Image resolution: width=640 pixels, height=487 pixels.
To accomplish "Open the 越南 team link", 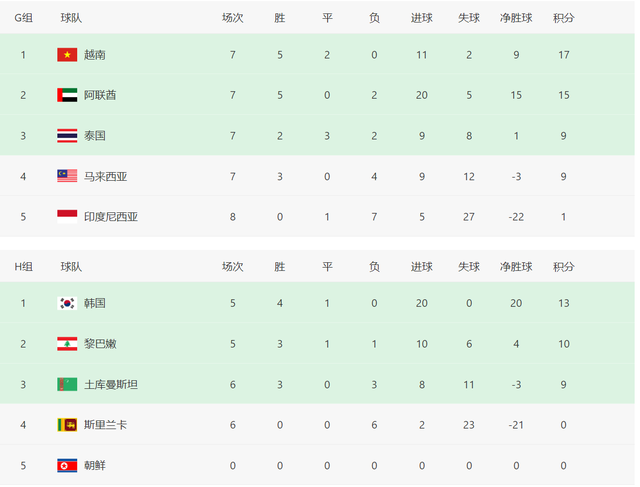I will [x=95, y=55].
